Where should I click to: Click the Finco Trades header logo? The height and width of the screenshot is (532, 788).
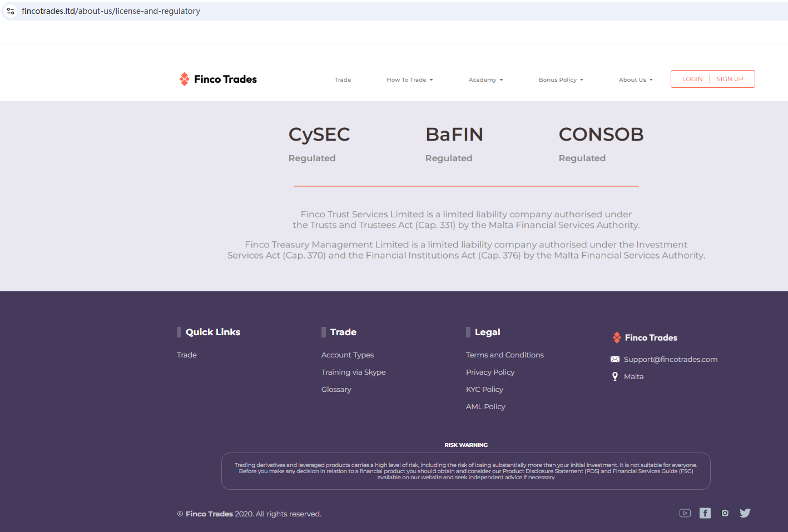coord(218,79)
